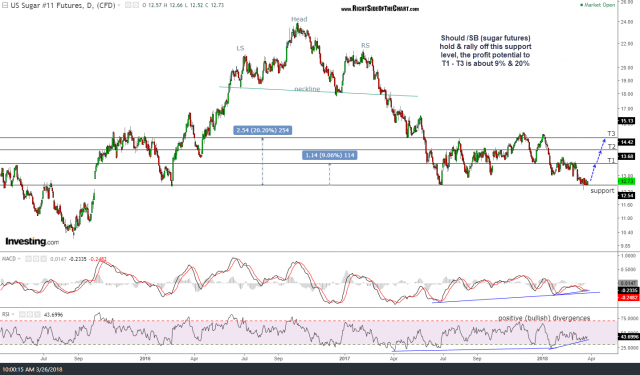
Task: Select the Head annotation label
Action: [x=299, y=19]
